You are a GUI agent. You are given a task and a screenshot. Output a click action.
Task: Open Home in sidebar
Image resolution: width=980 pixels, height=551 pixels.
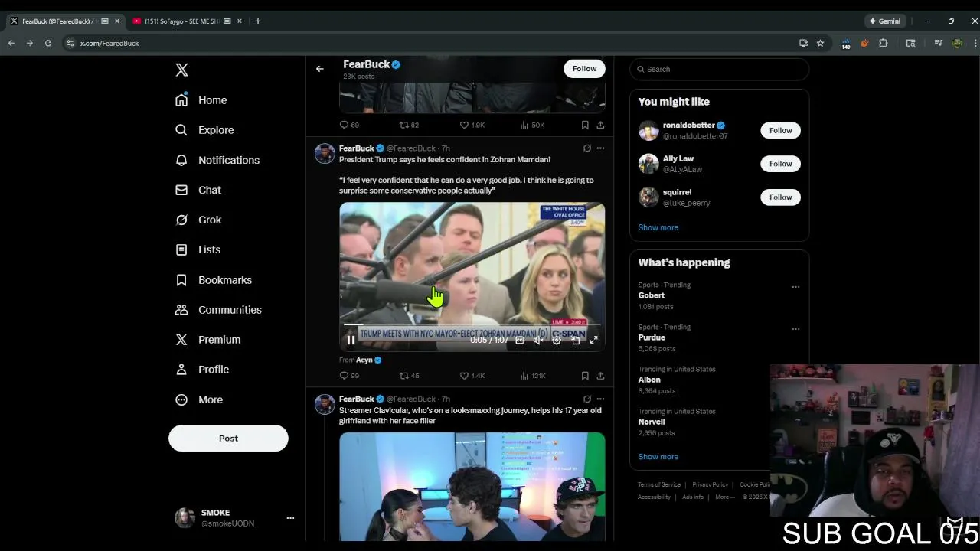click(x=201, y=100)
